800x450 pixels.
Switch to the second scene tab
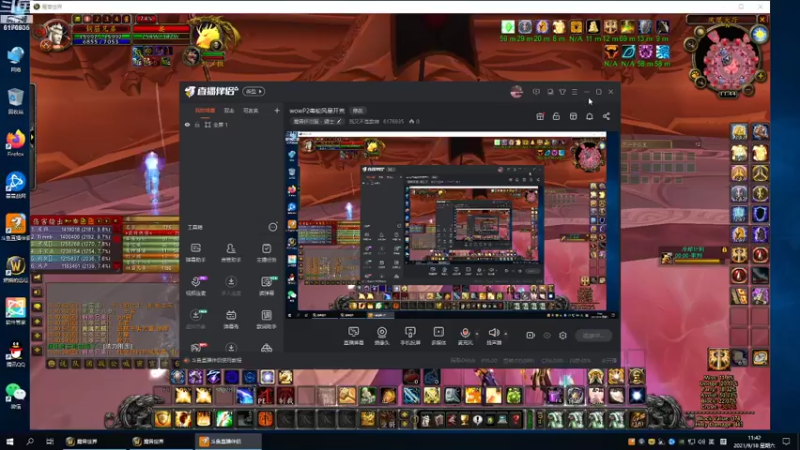pyautogui.click(x=229, y=111)
